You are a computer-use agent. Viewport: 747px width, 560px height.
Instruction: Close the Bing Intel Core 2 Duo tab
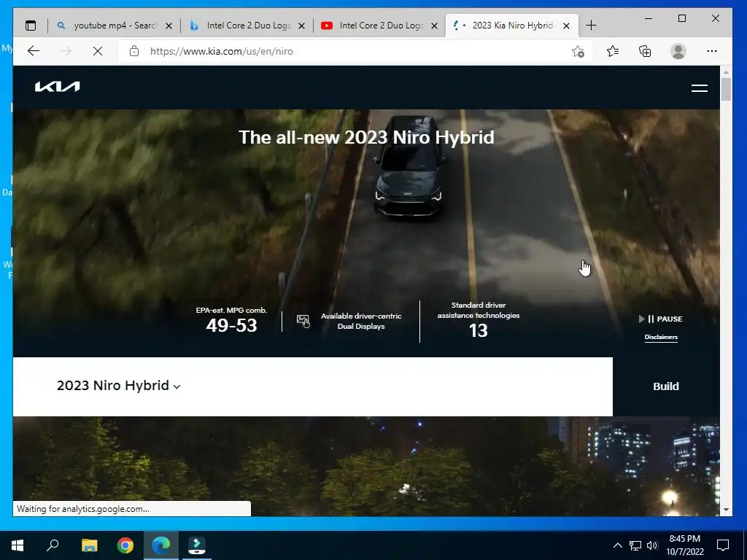pos(301,26)
